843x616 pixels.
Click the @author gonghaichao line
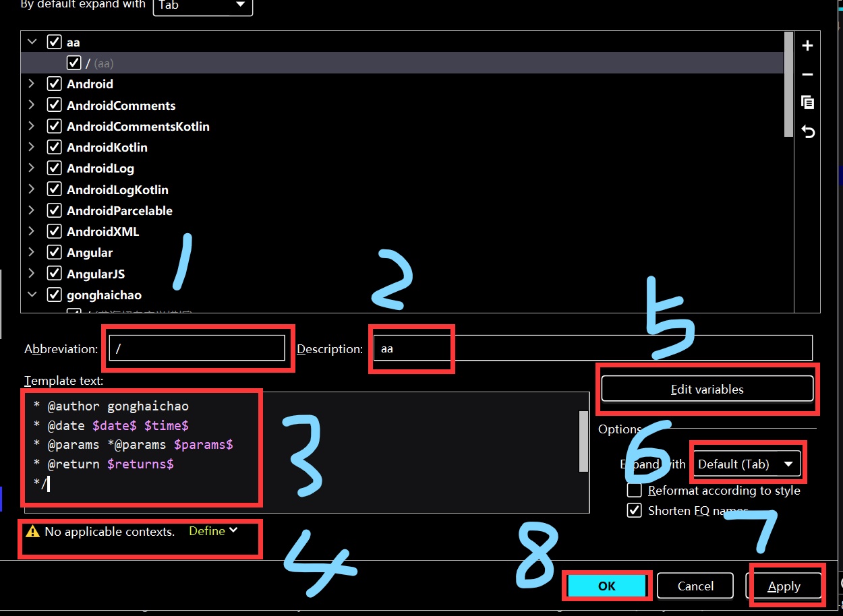[x=111, y=406]
